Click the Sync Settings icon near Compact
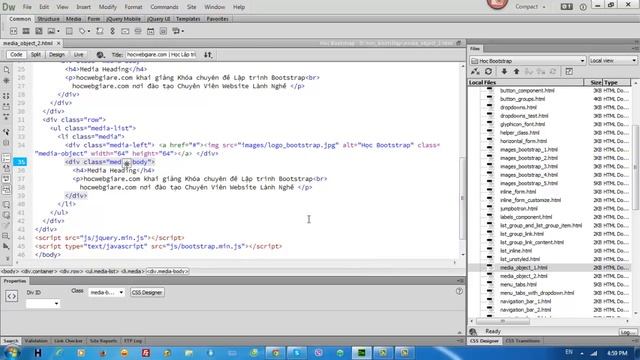 click(x=566, y=7)
